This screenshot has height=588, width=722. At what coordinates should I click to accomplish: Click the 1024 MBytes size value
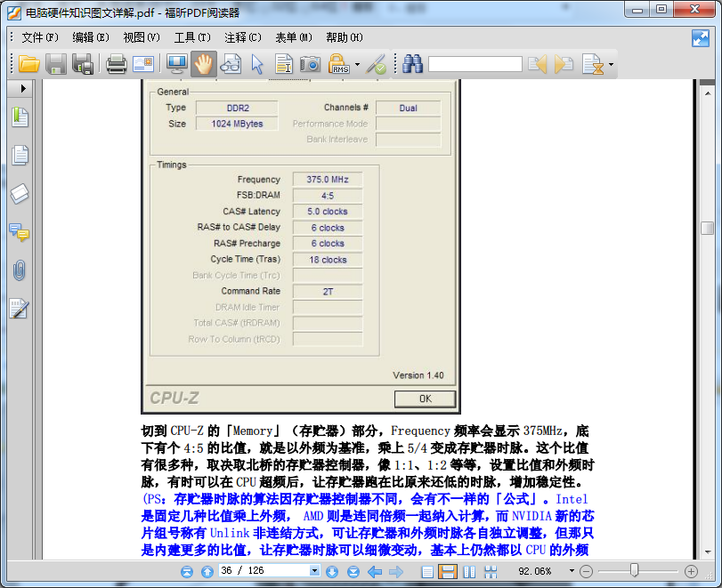237,124
